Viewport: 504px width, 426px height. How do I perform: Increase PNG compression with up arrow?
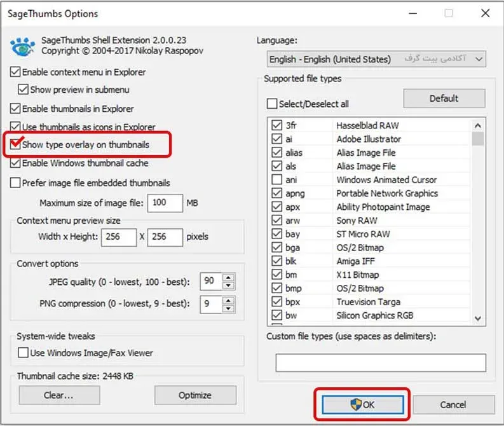point(228,301)
